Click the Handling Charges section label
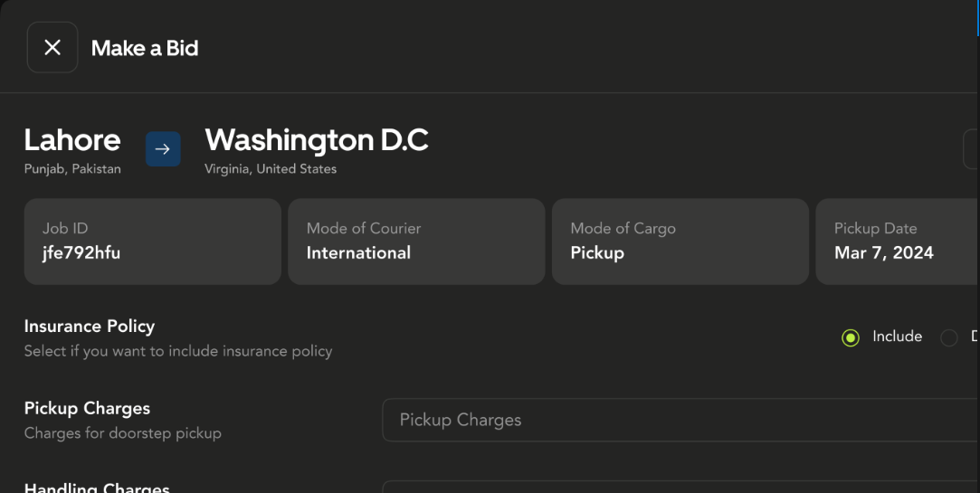 pos(97,488)
